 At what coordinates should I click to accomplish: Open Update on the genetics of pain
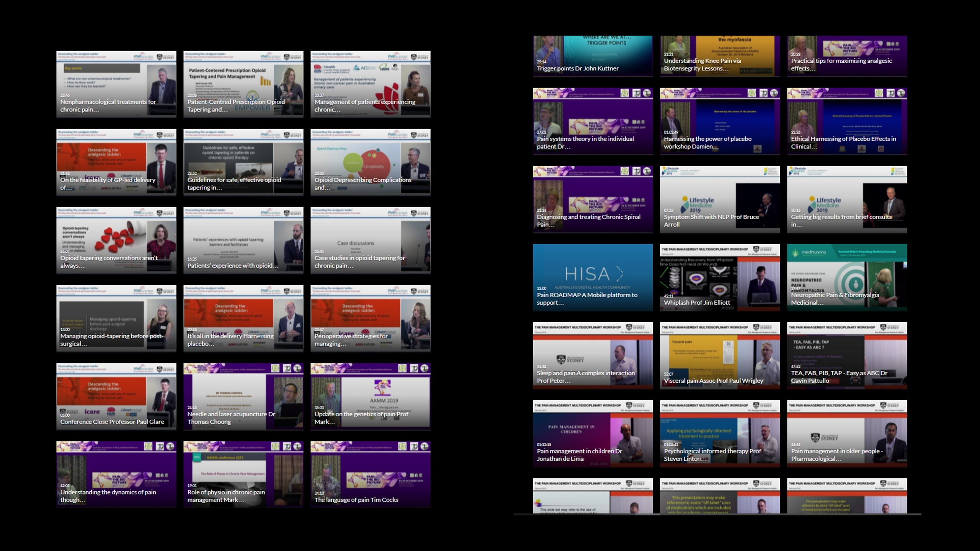point(370,396)
